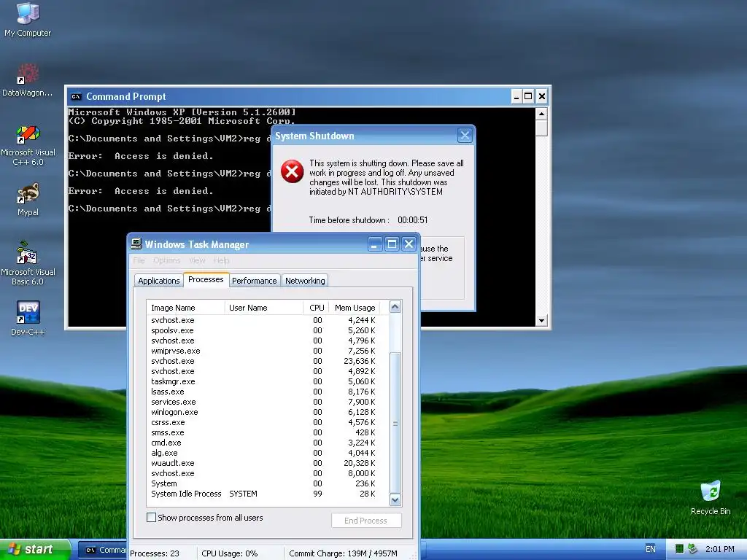Select the cmd.exe process row
The width and height of the screenshot is (747, 560).
267,443
